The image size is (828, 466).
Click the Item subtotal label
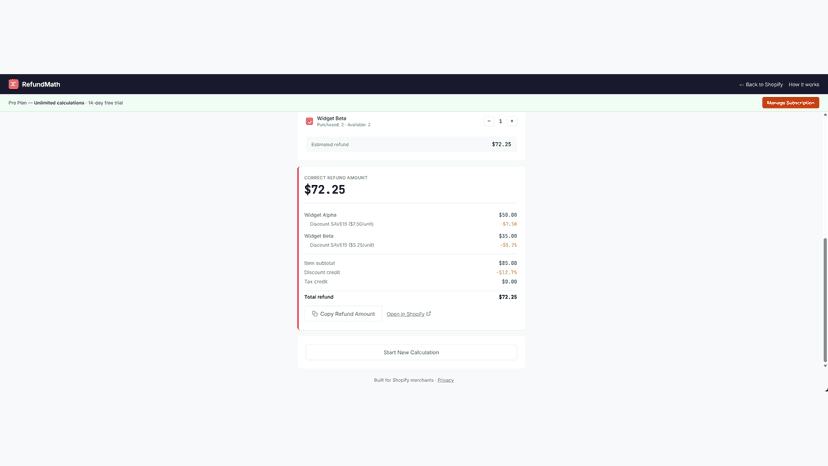319,263
